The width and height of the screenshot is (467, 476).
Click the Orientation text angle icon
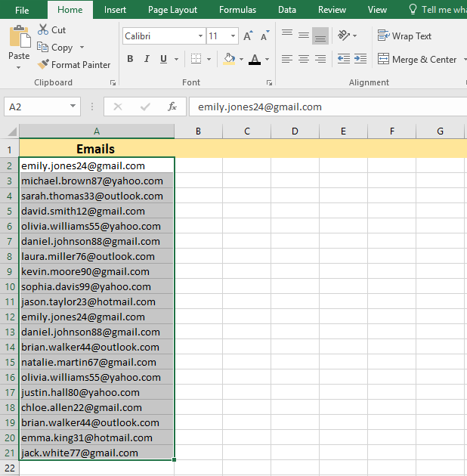point(345,36)
